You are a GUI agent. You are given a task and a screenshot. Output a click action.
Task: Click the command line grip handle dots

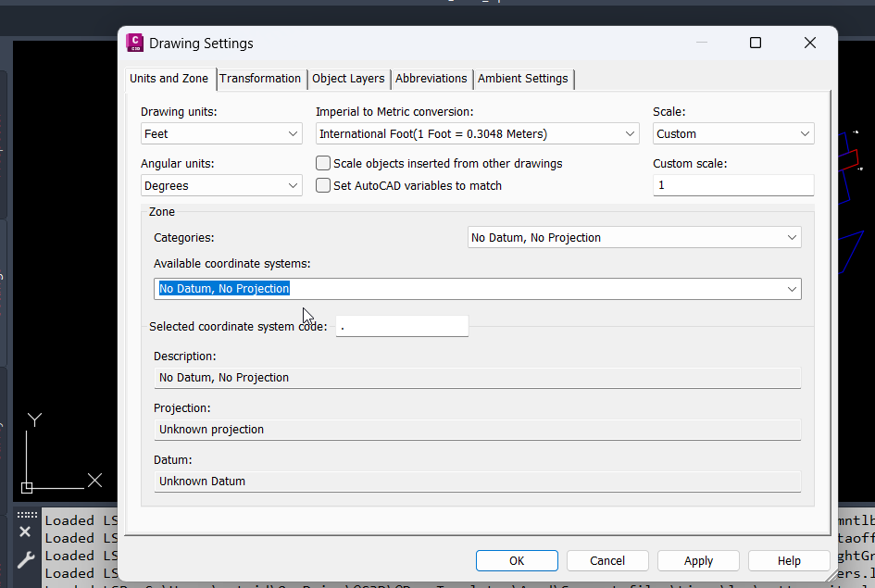tap(27, 515)
